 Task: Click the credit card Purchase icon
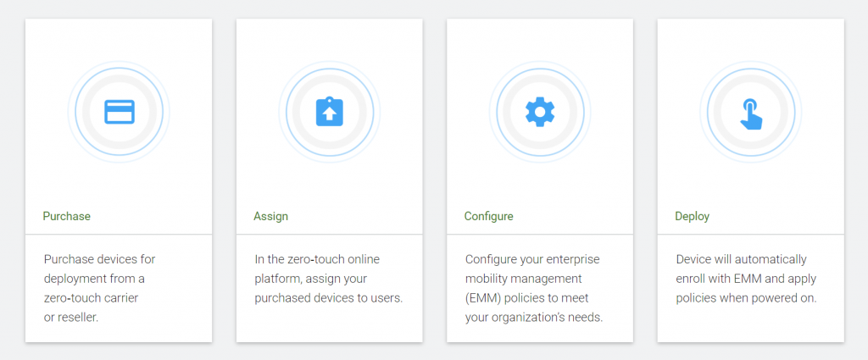119,112
